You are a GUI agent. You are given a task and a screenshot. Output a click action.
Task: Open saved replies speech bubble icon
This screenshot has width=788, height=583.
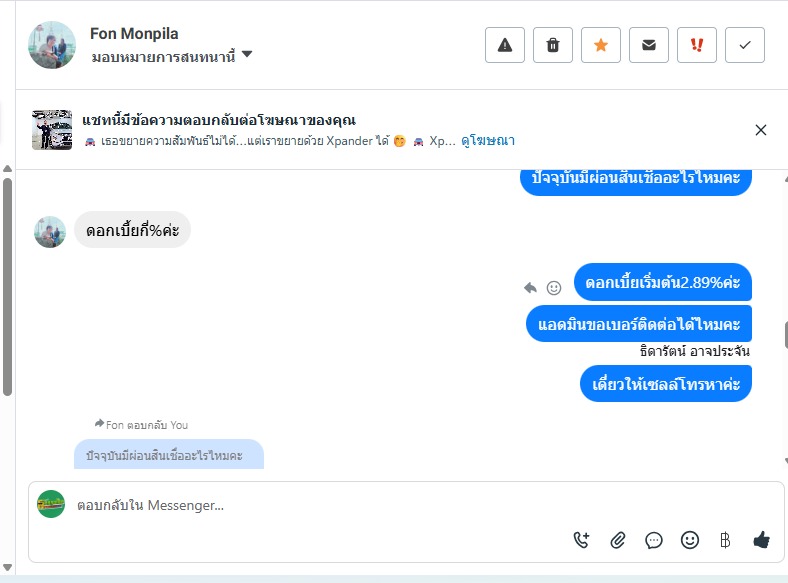click(x=654, y=540)
